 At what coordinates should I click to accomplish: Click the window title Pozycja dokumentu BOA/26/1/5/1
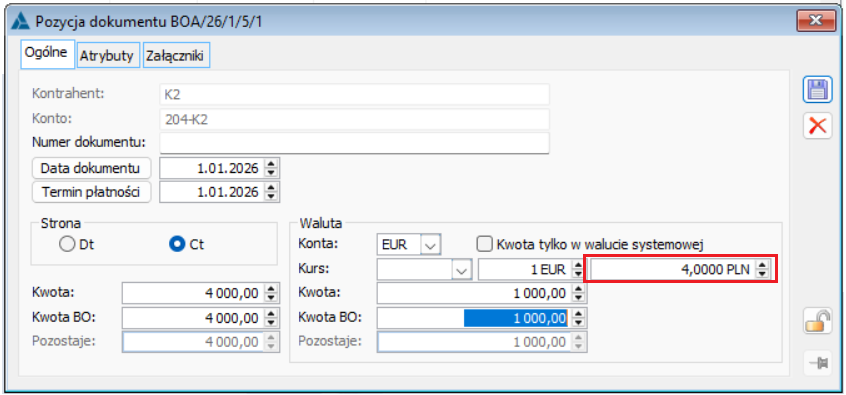tap(149, 22)
